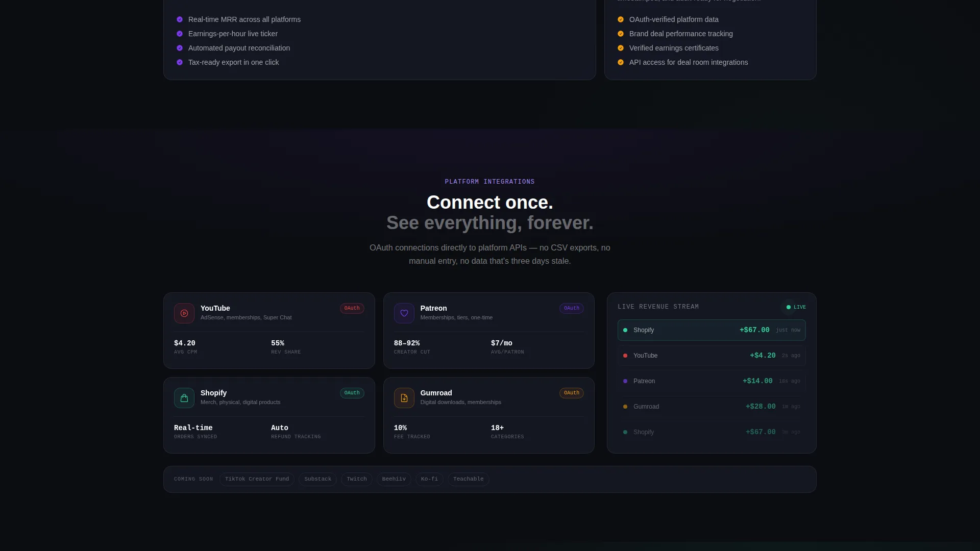Click the Gumroad download file icon

click(x=404, y=398)
